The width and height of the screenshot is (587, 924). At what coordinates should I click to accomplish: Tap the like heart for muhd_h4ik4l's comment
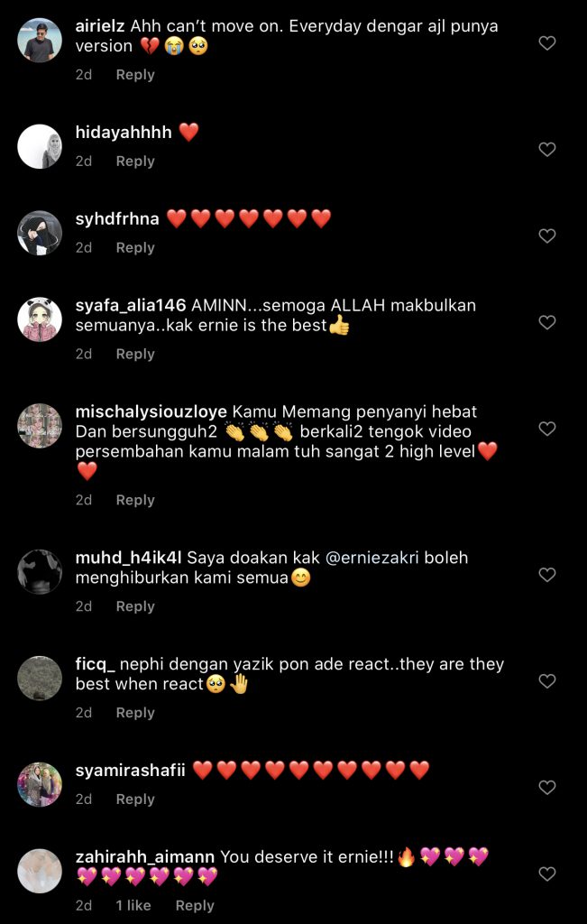547,575
